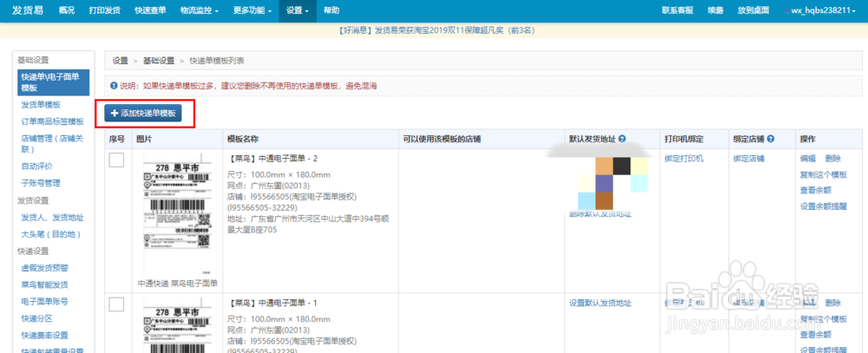868x353 pixels.
Task: Open 发货单模板 in the sidebar
Action: (41, 105)
